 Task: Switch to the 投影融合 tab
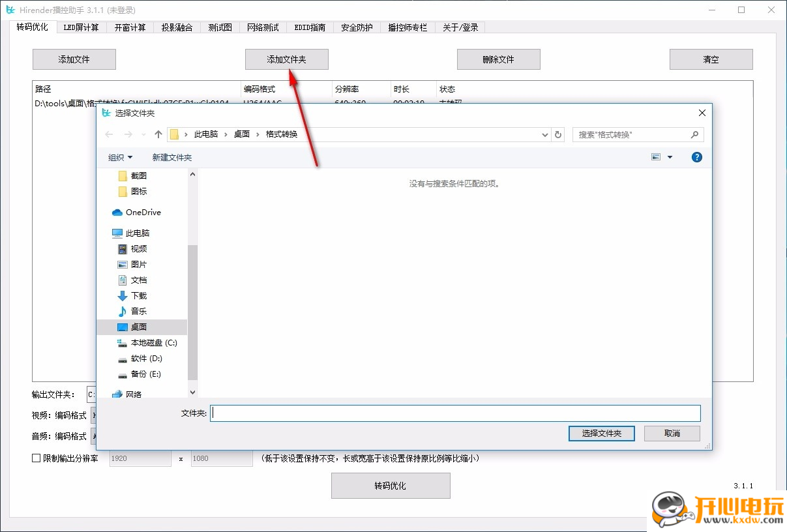click(177, 27)
